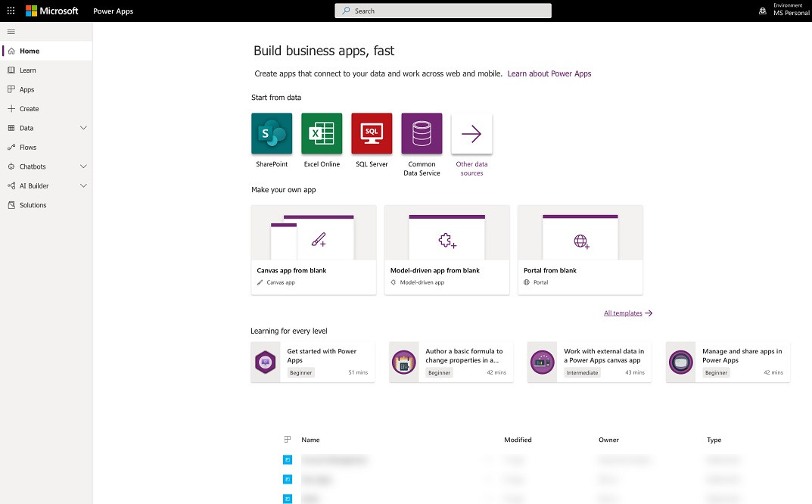812x504 pixels.
Task: Click the Microsoft logo
Action: click(x=51, y=11)
